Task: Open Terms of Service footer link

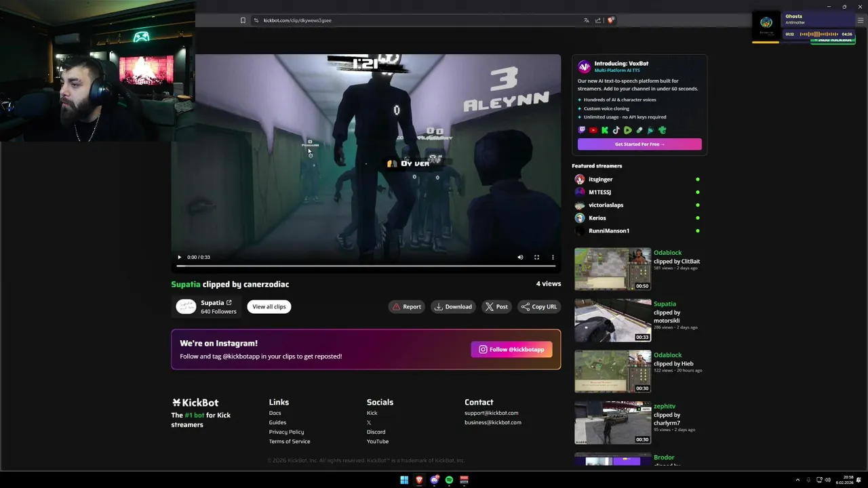Action: click(290, 442)
